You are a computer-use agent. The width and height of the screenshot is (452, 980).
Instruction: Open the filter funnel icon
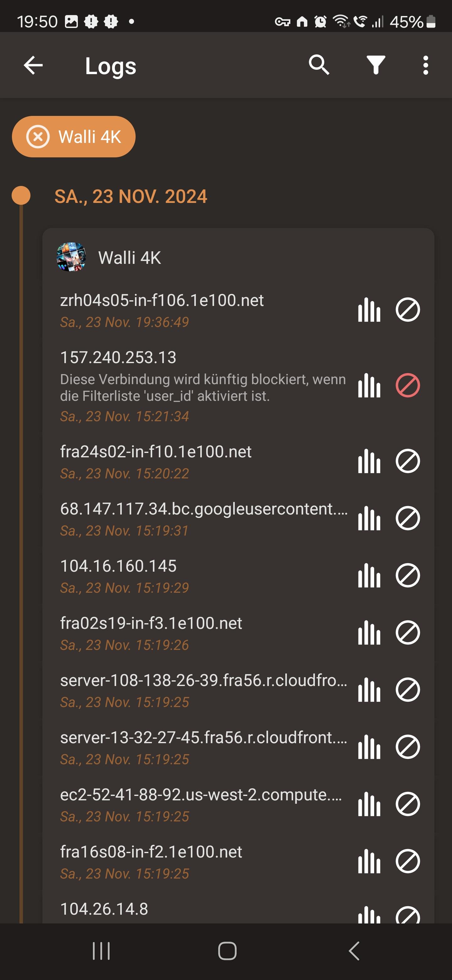pos(376,65)
